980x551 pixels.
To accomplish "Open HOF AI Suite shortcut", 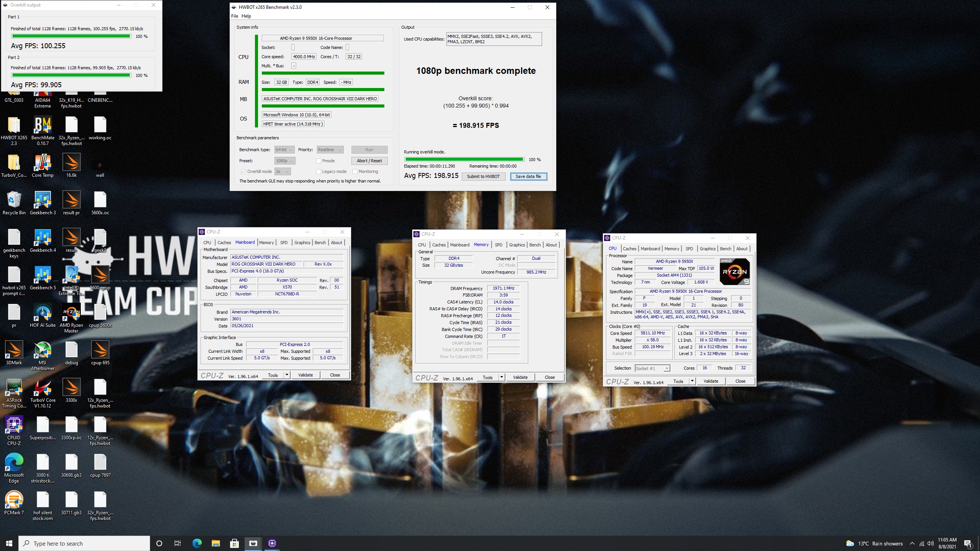I will 42,315.
